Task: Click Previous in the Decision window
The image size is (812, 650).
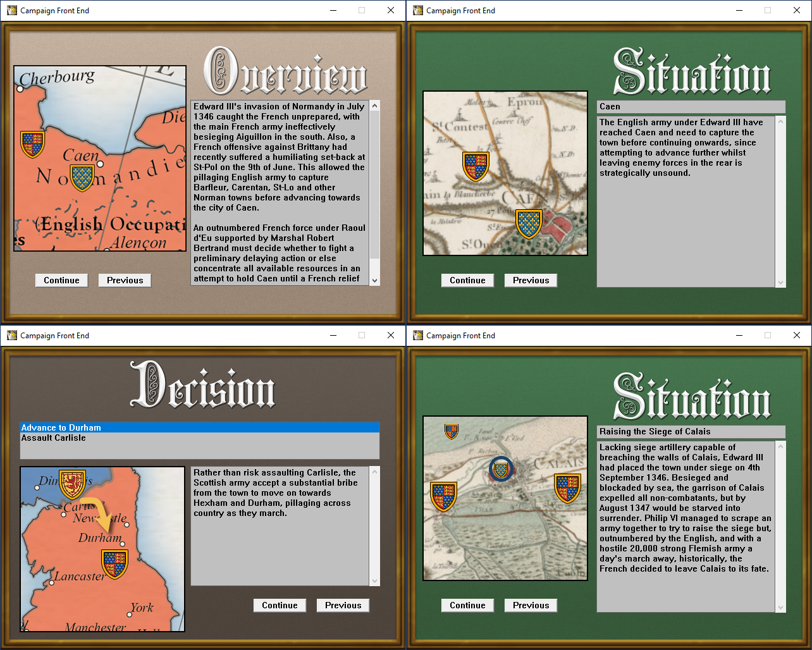Action: pyautogui.click(x=343, y=605)
